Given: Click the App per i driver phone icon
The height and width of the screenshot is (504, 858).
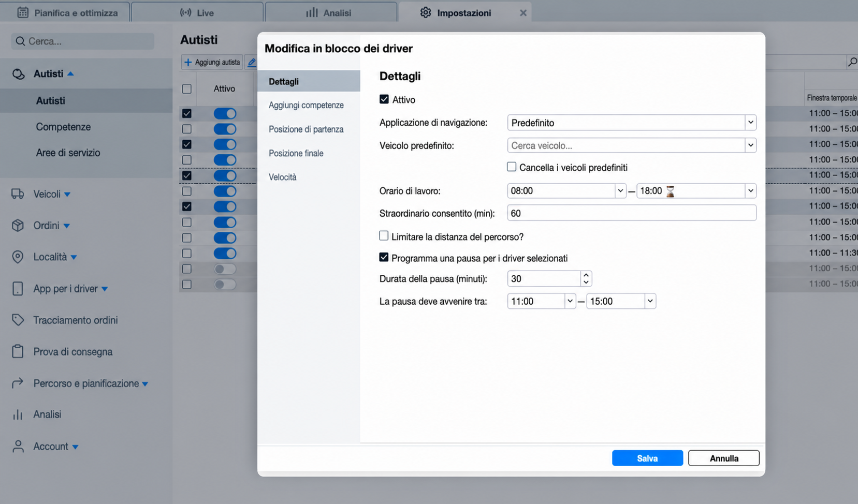Looking at the screenshot, I should 18,289.
